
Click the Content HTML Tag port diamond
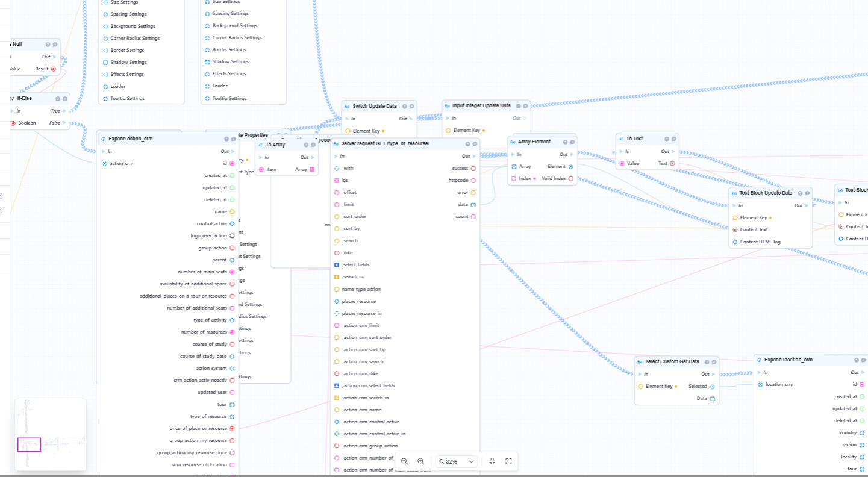point(735,242)
